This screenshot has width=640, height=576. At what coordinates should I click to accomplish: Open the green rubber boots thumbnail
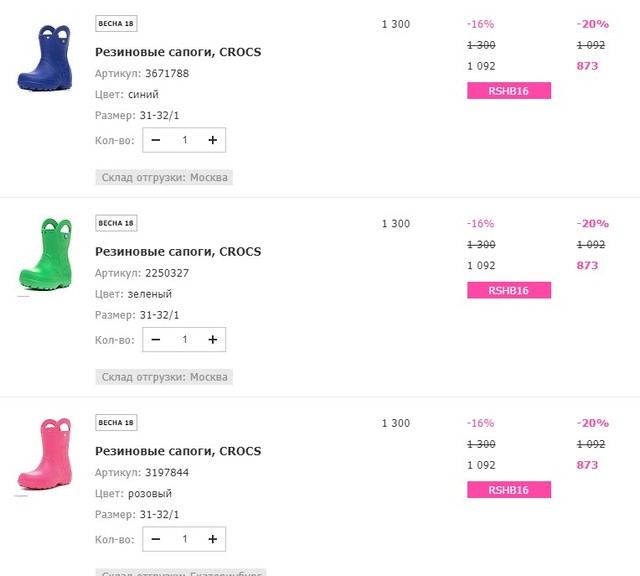pos(45,254)
